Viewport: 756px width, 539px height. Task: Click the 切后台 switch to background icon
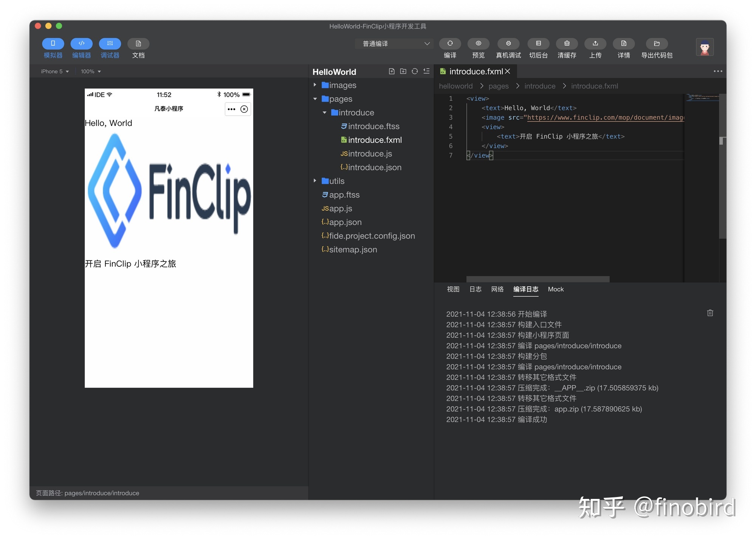click(x=538, y=44)
